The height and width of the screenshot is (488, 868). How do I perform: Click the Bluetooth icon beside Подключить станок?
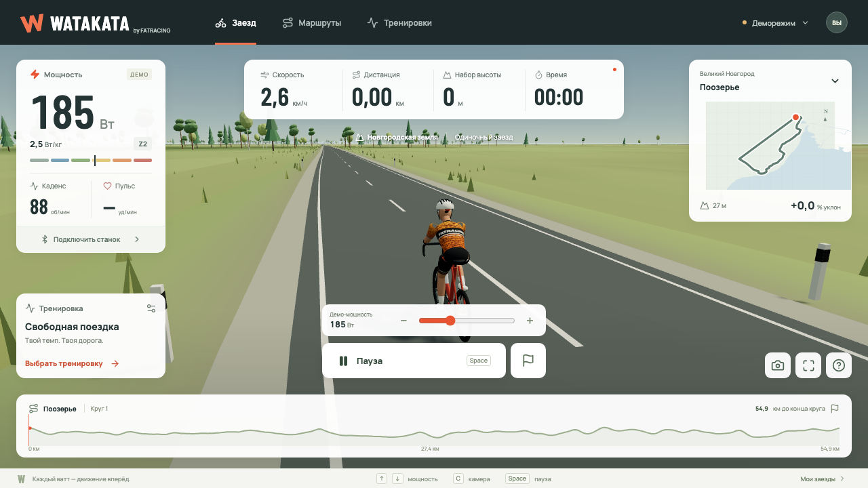45,239
